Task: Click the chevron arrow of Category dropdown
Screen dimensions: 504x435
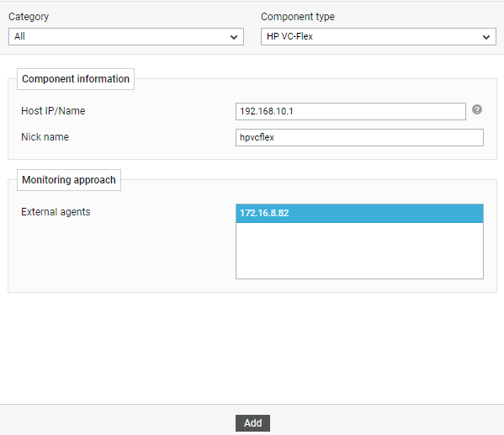Action: tap(234, 37)
